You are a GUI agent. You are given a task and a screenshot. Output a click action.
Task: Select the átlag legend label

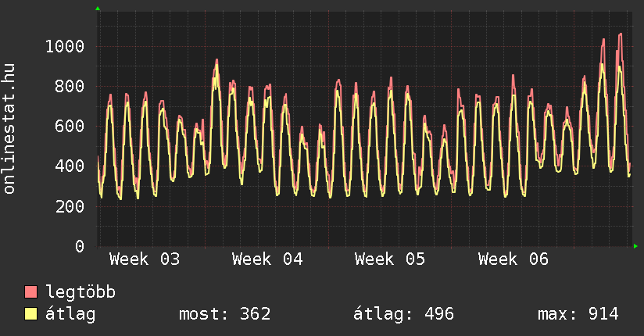(70, 314)
